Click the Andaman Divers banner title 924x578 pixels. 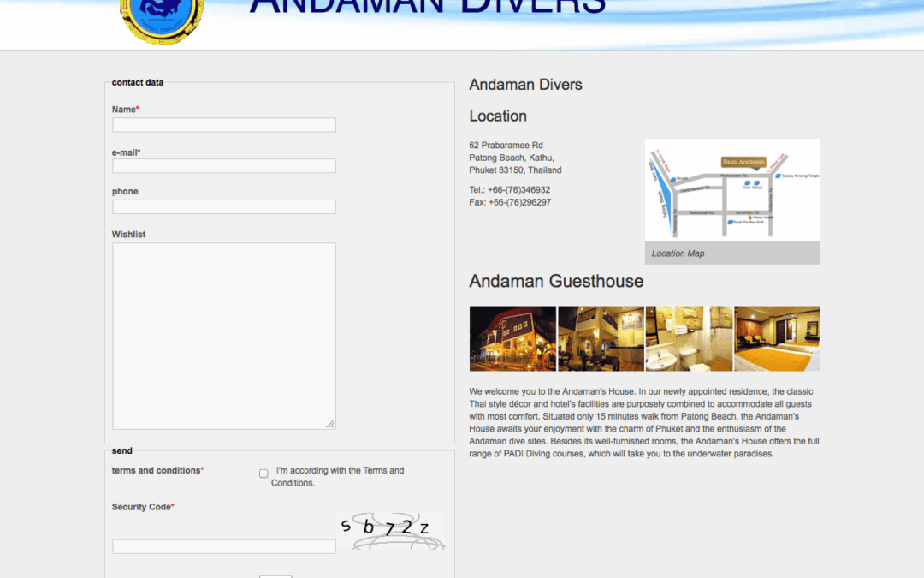pyautogui.click(x=428, y=7)
